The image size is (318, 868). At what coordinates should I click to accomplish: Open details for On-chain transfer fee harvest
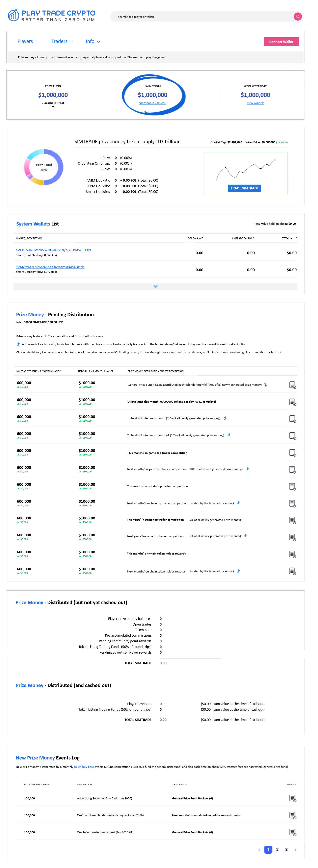pyautogui.click(x=292, y=832)
